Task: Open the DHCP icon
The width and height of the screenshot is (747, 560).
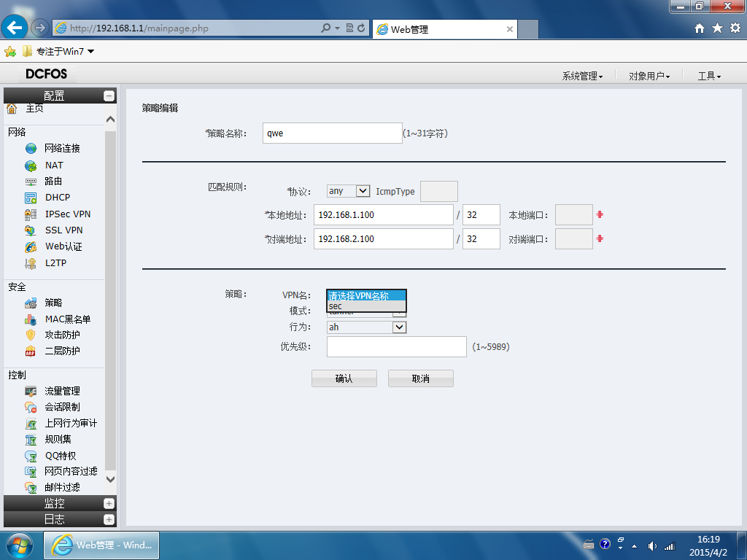Action: (x=31, y=198)
